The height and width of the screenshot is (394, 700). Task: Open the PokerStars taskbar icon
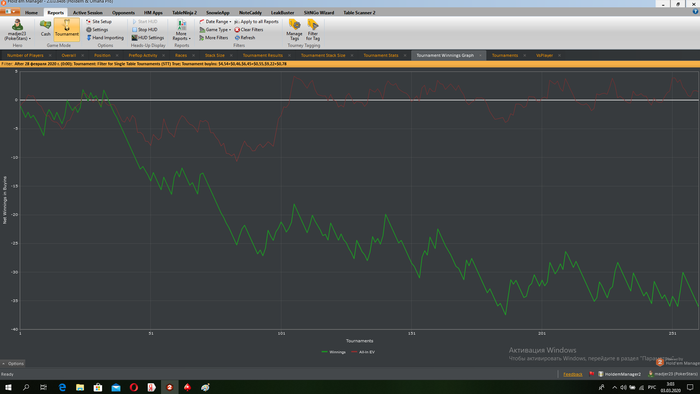tap(187, 387)
